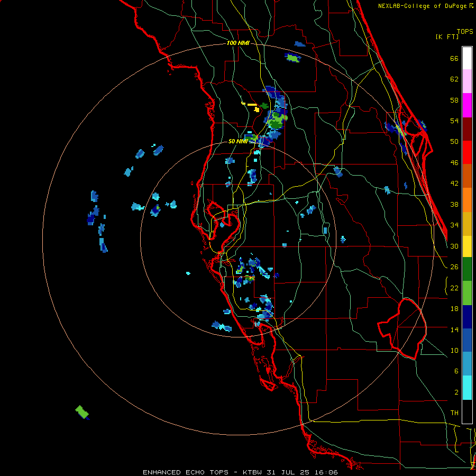Click the TOPS legend title
This screenshot has width=476, height=476.
click(465, 31)
